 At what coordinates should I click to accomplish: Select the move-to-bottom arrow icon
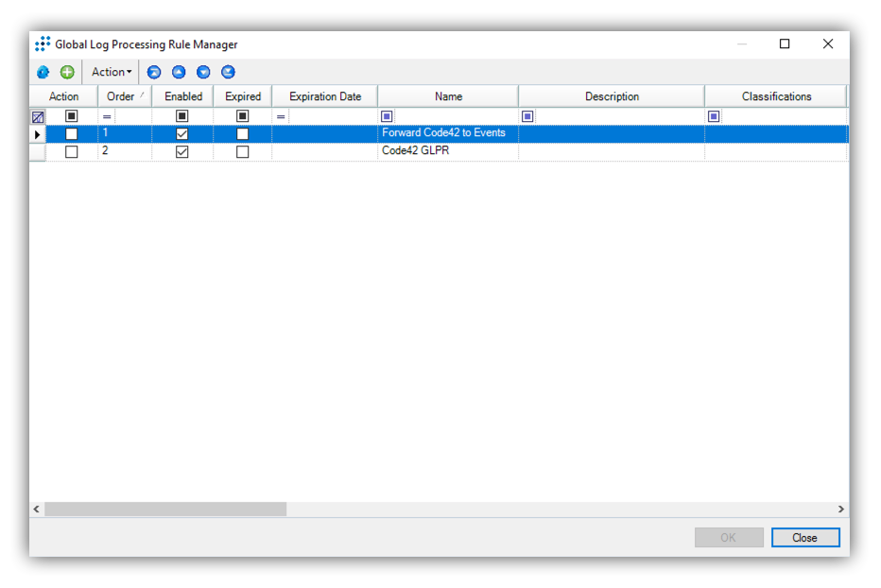click(x=227, y=72)
